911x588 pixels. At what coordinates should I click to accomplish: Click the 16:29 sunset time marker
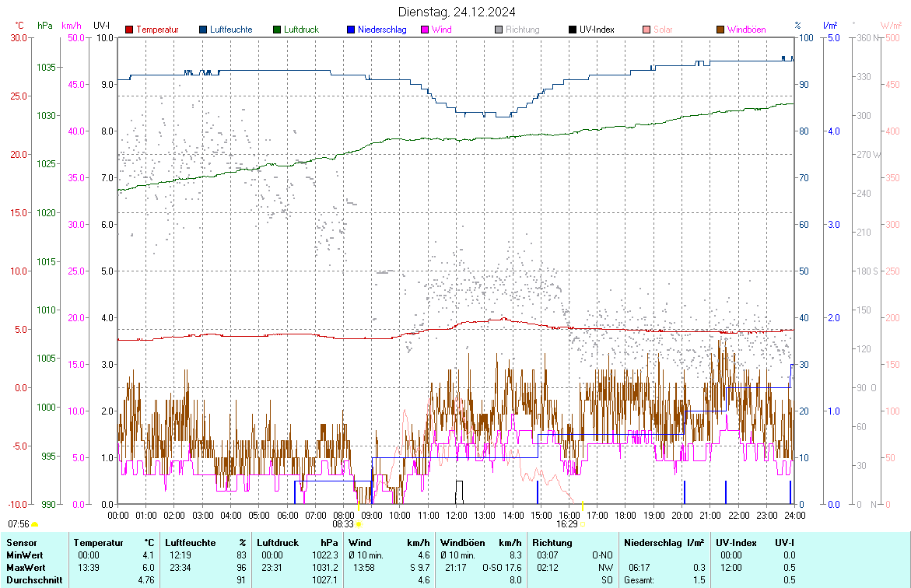coord(567,524)
